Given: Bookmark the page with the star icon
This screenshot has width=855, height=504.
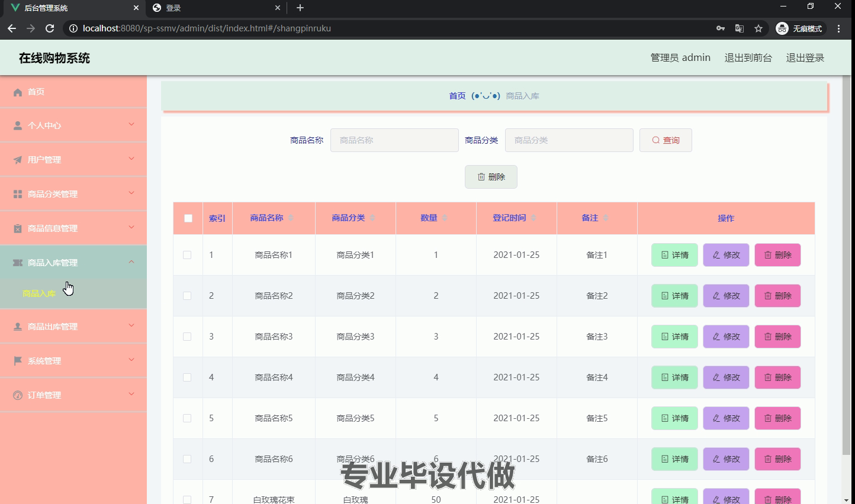Looking at the screenshot, I should tap(758, 28).
